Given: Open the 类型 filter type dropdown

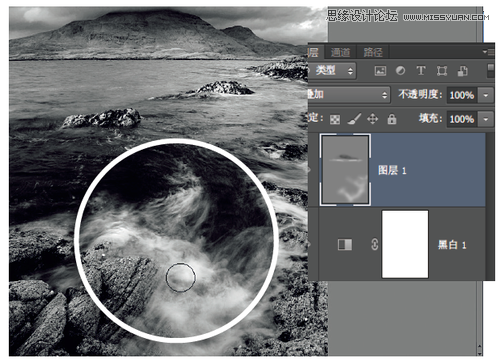Looking at the screenshot, I should [x=332, y=71].
